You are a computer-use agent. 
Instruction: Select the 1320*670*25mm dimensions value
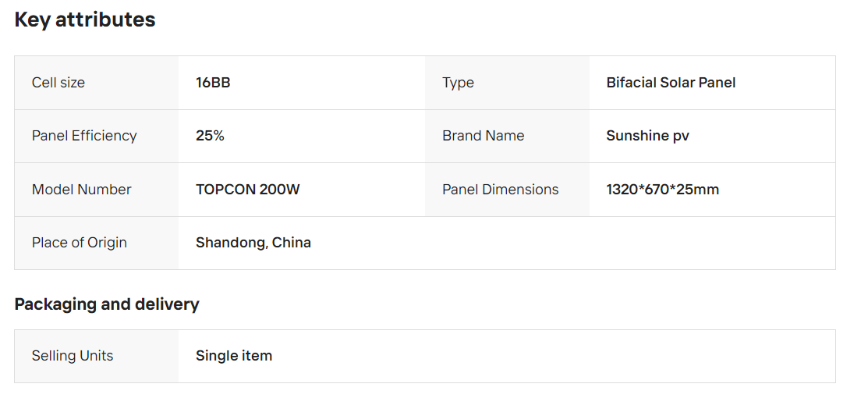[662, 190]
